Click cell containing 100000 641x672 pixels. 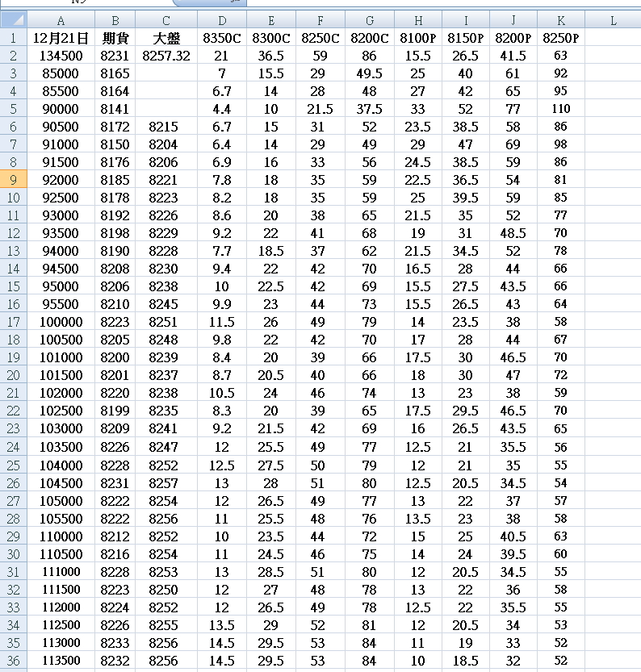coord(61,321)
